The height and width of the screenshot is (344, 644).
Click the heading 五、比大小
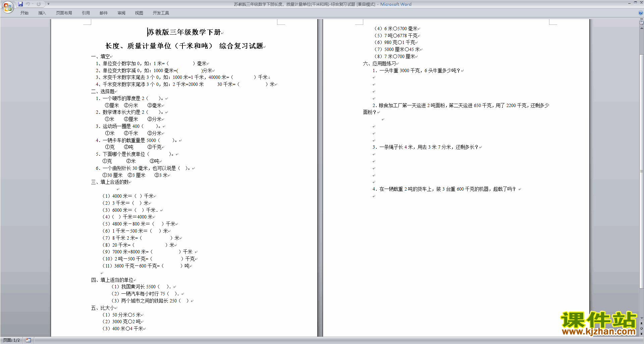(x=103, y=308)
